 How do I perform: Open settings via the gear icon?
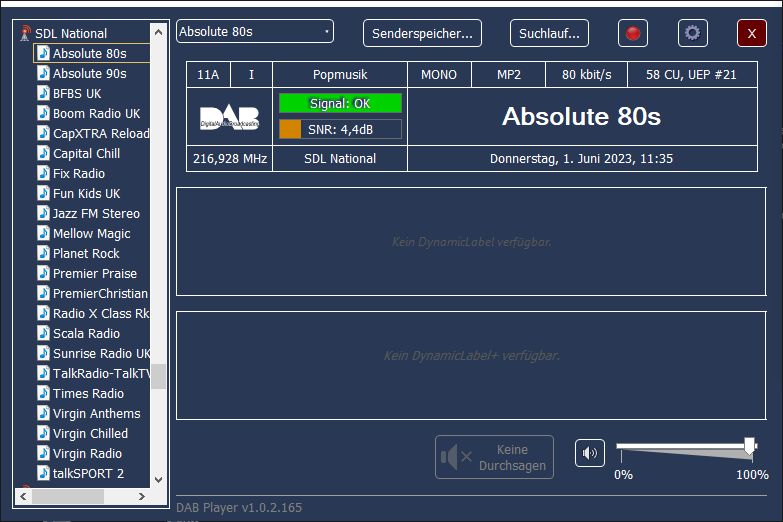[692, 33]
